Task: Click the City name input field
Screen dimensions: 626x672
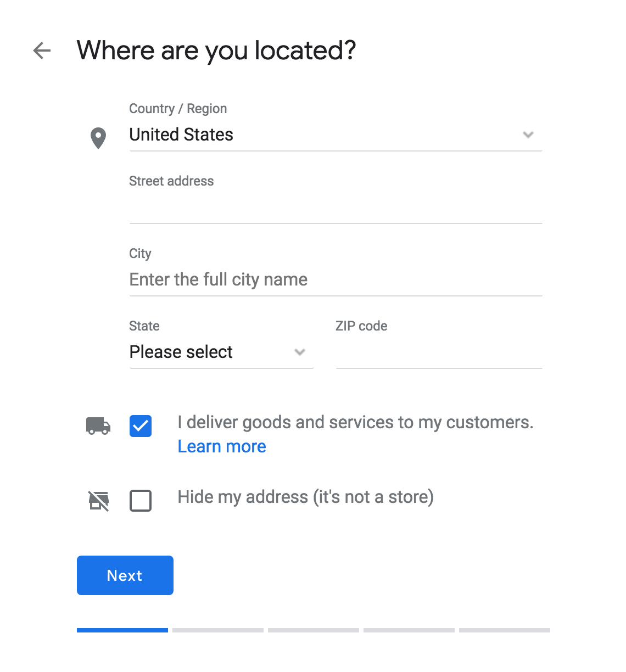Action: coord(336,280)
